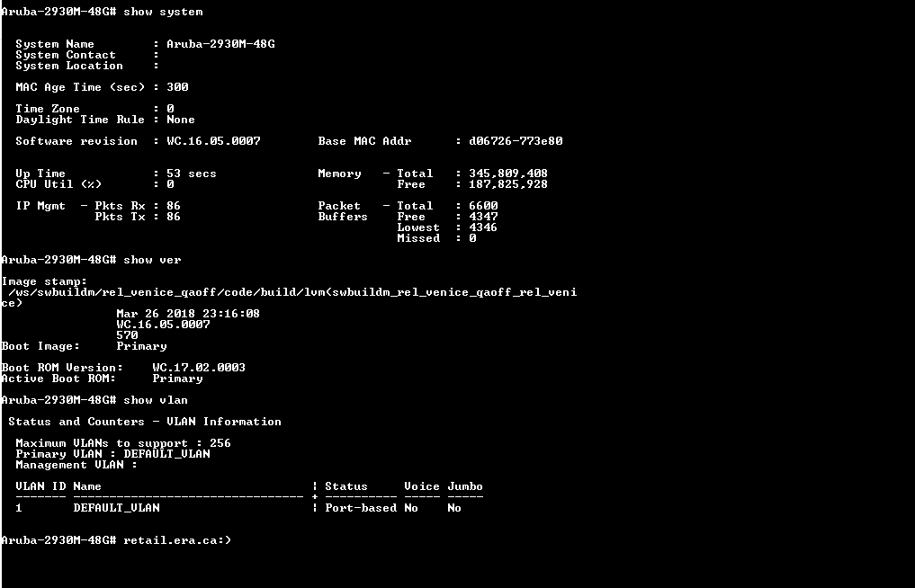
Task: Click the System Contact label
Action: point(66,55)
